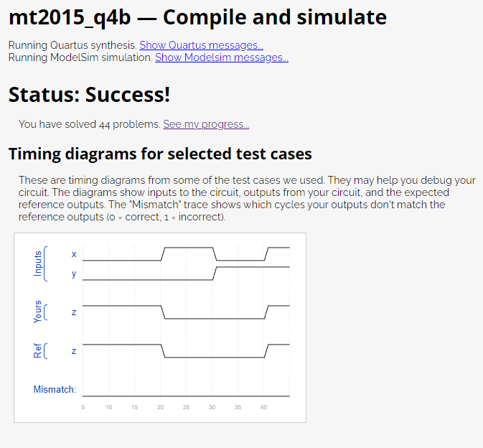This screenshot has width=483, height=448.
Task: Click the vertical Yours group label
Action: [39, 312]
